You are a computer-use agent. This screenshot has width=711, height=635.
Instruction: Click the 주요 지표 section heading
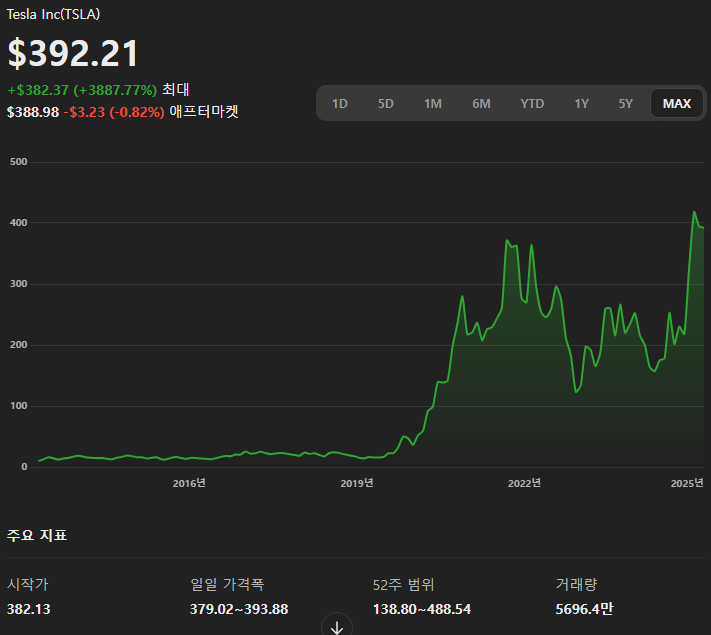pos(37,535)
